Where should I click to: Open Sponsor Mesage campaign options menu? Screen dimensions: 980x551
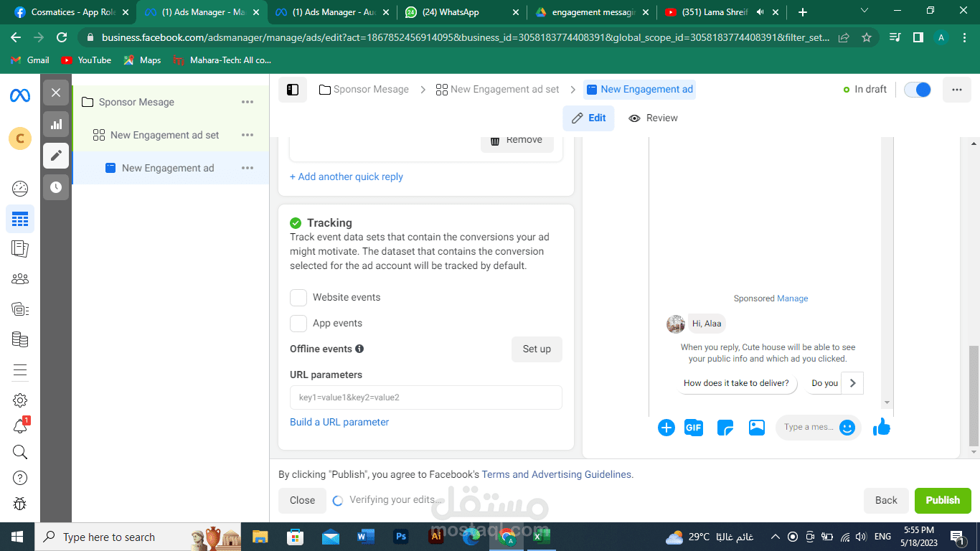tap(248, 102)
